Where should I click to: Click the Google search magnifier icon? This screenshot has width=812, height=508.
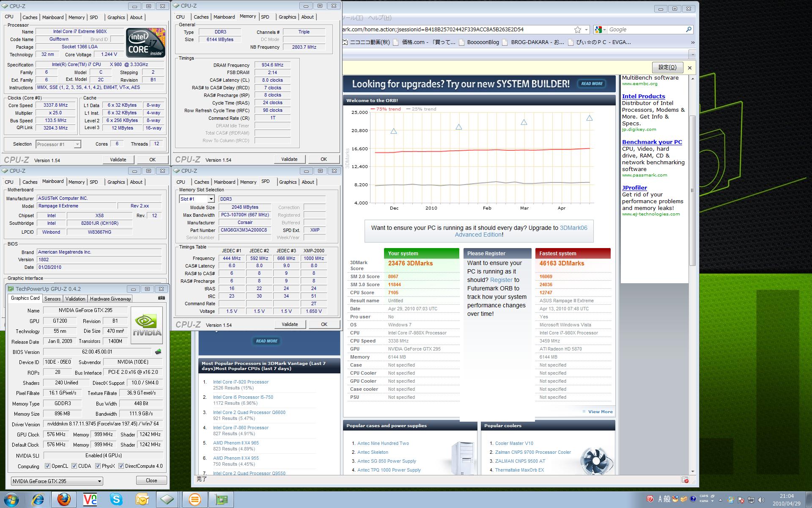tap(689, 30)
